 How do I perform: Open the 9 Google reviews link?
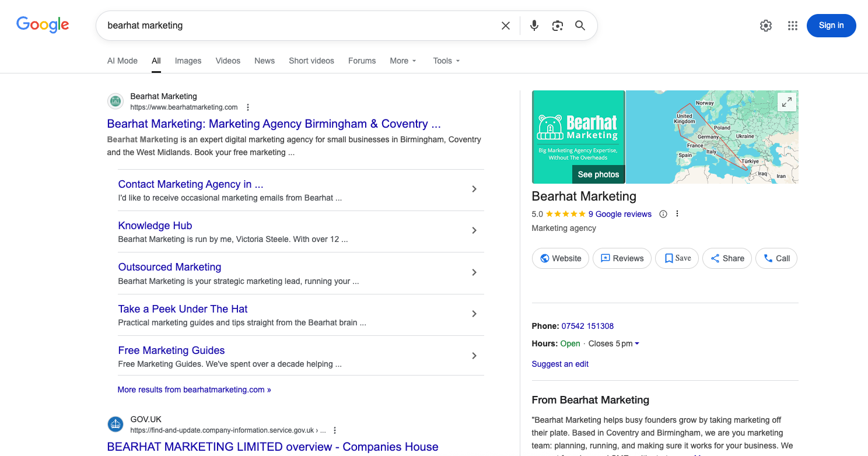(x=620, y=214)
